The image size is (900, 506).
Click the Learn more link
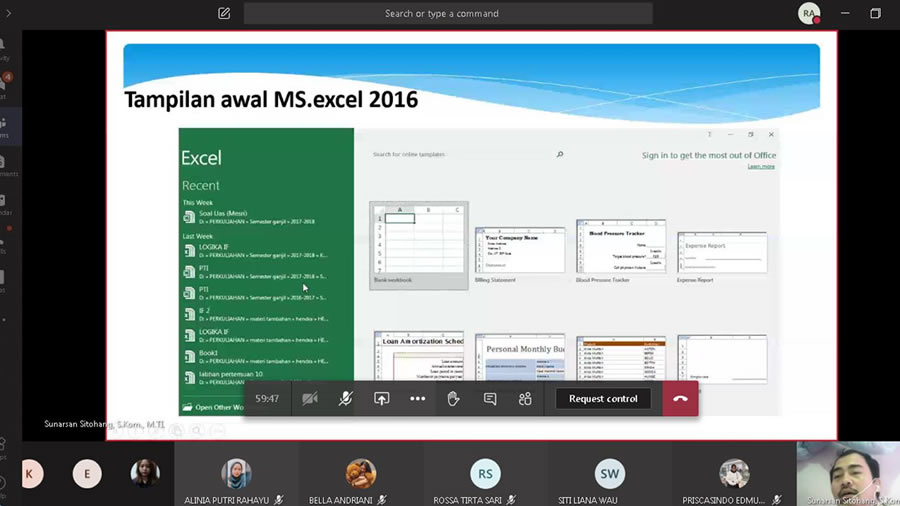[x=761, y=166]
